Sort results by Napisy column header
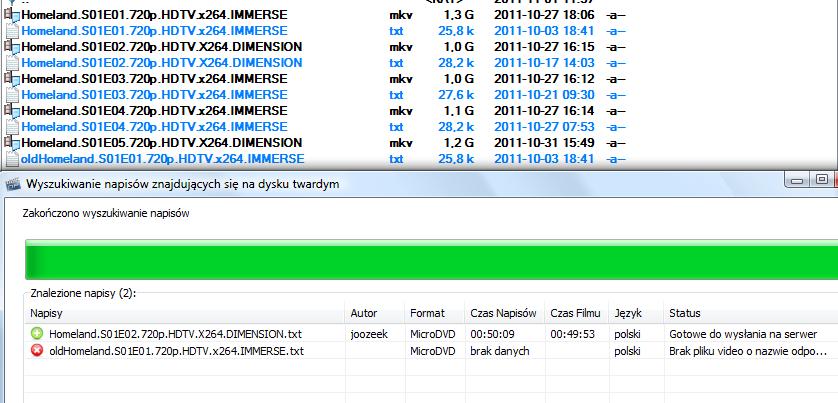 184,313
